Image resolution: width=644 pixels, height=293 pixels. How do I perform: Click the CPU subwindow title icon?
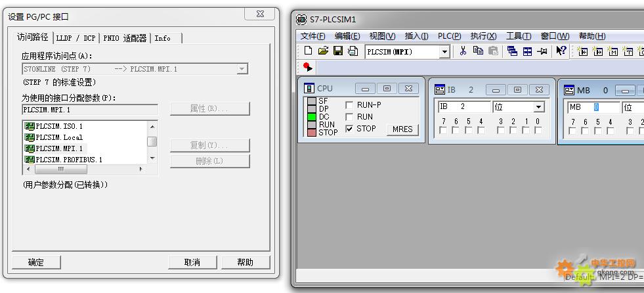(309, 88)
